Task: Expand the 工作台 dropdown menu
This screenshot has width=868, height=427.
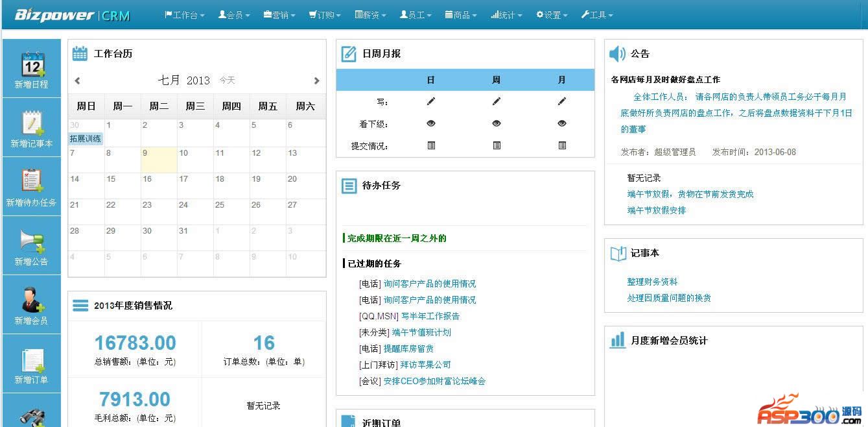Action: tap(185, 15)
